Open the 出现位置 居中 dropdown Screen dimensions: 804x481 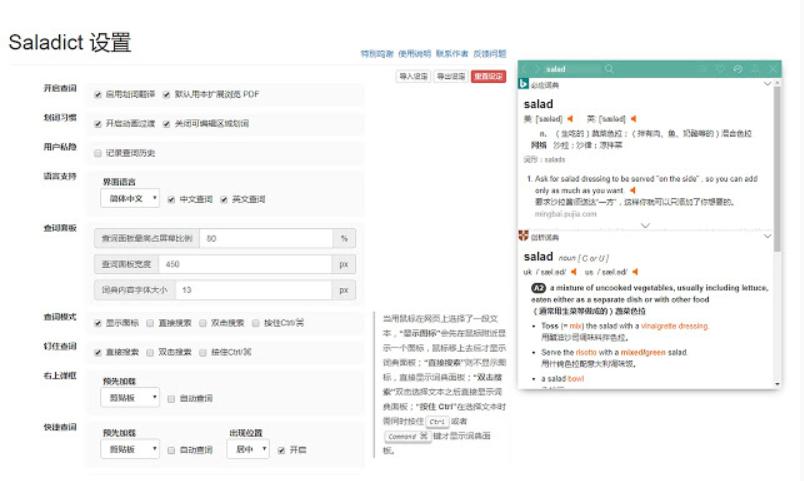point(248,449)
